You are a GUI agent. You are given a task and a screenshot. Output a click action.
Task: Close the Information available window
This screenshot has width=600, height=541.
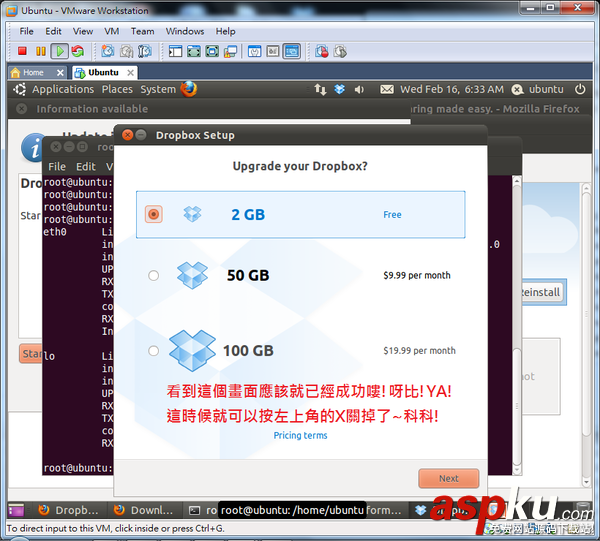click(x=22, y=109)
